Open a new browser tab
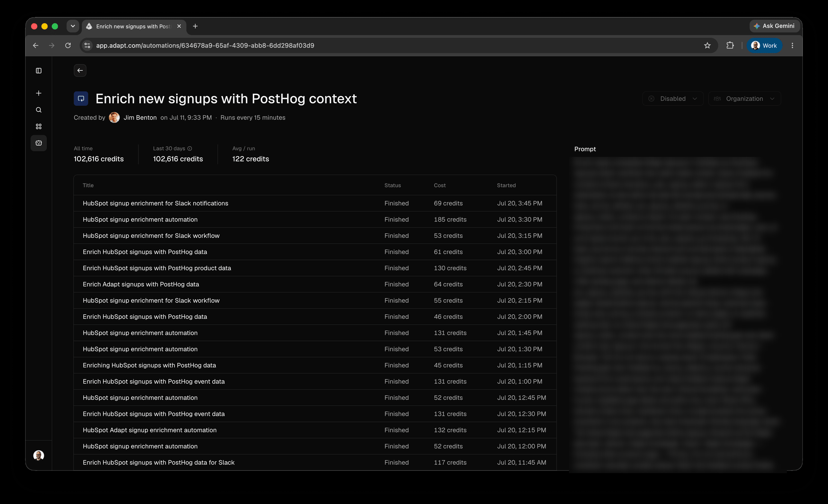This screenshot has width=828, height=504. (x=195, y=26)
